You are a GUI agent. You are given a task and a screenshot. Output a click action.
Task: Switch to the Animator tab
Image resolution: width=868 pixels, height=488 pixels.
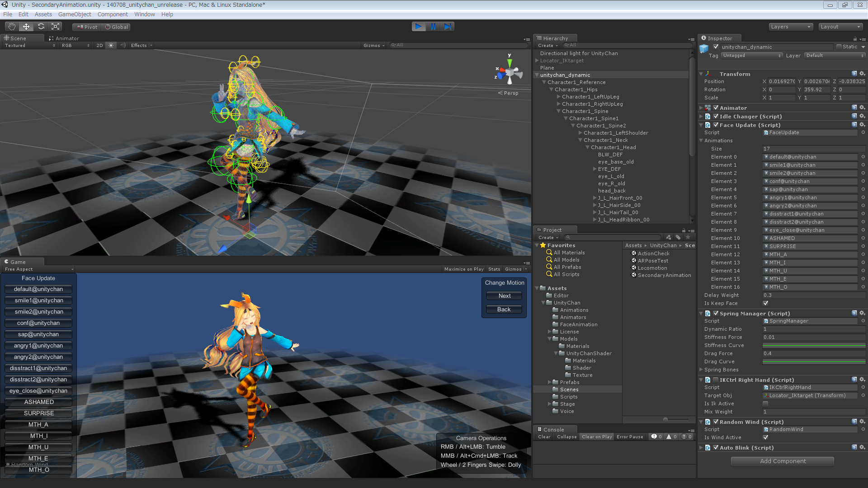point(64,38)
